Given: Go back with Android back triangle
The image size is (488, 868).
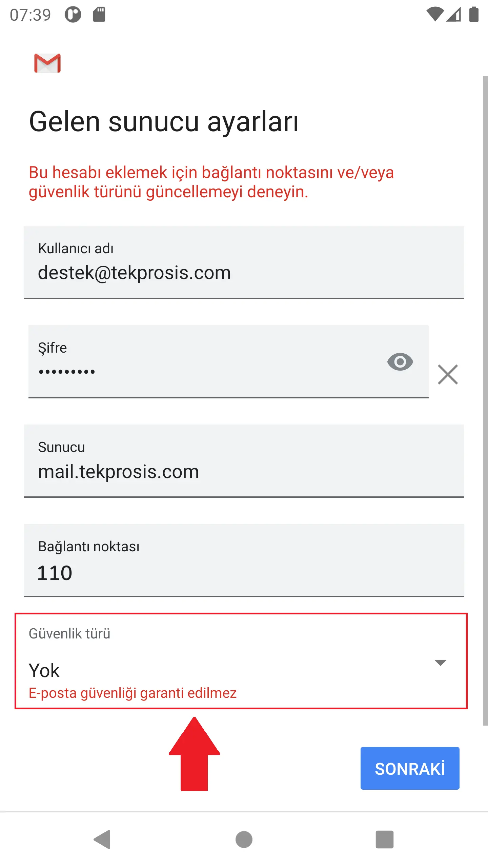Looking at the screenshot, I should pyautogui.click(x=102, y=839).
